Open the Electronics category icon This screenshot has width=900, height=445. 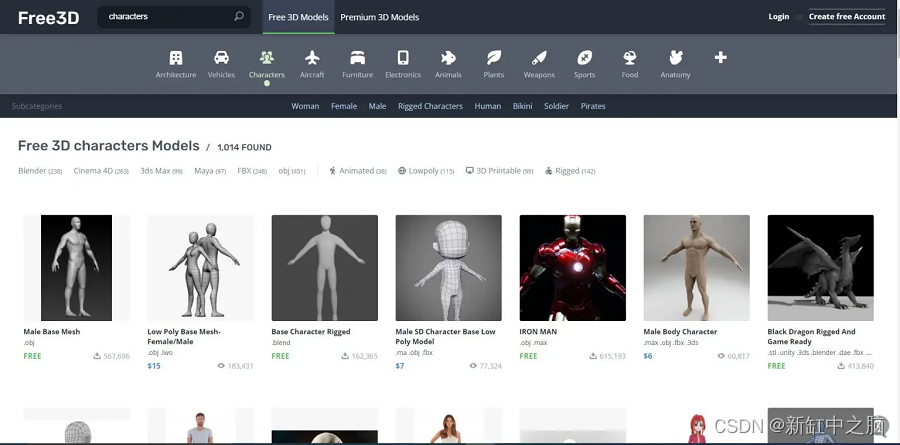[x=403, y=57]
